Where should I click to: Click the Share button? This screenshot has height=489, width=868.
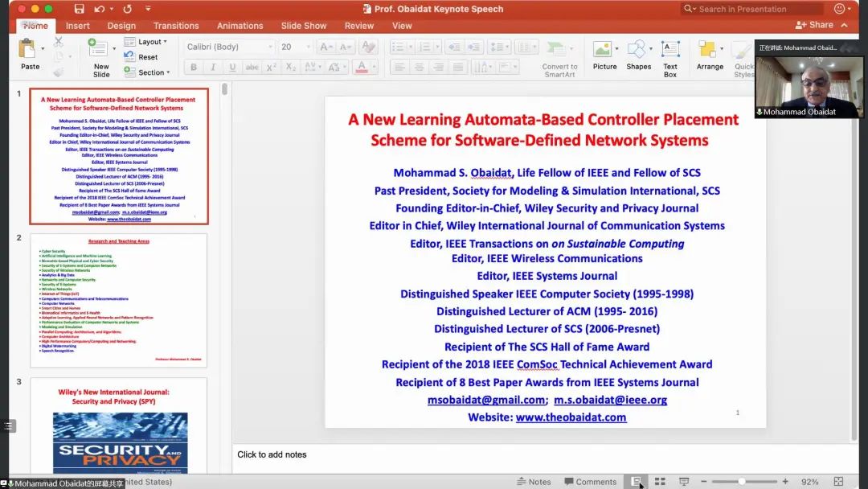814,25
